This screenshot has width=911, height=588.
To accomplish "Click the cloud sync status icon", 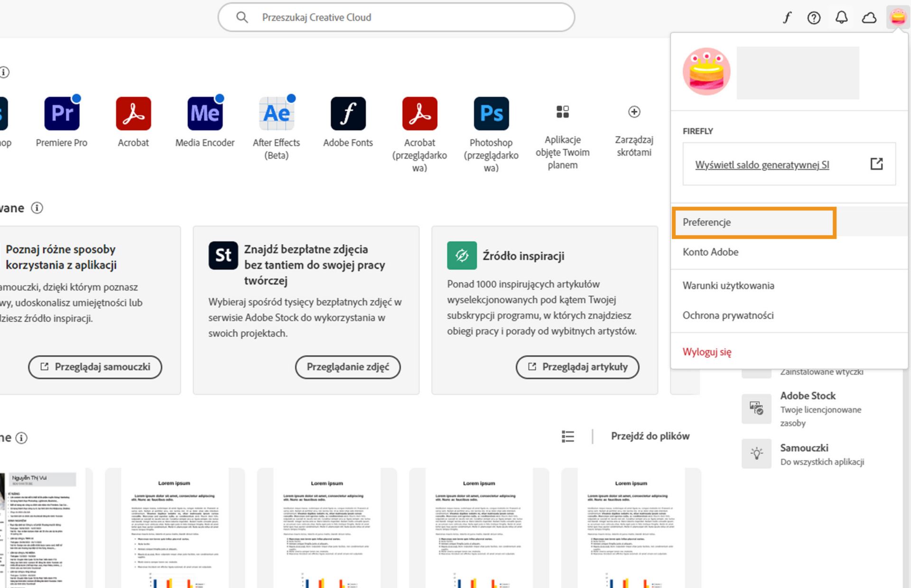I will click(869, 18).
